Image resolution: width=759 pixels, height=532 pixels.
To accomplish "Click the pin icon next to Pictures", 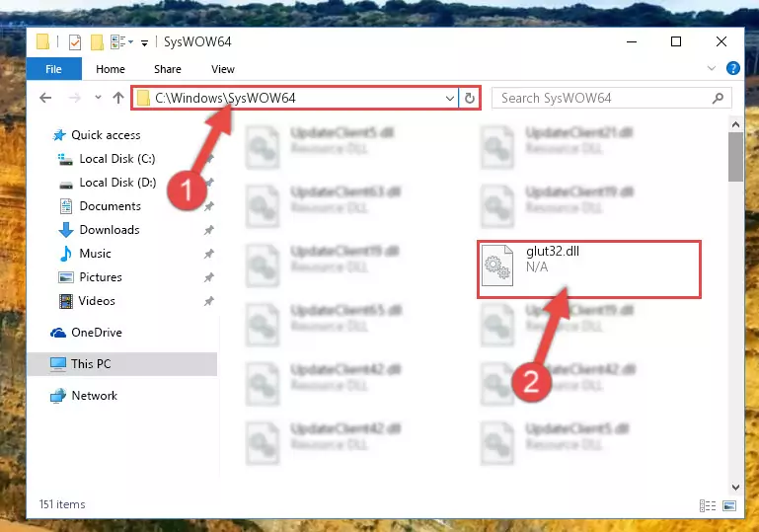I will [x=208, y=277].
